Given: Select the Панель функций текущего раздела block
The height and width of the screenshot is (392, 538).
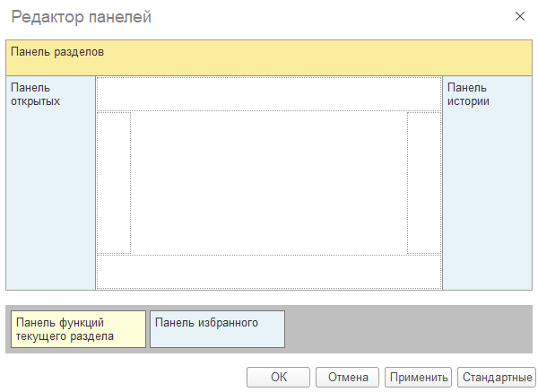Looking at the screenshot, I should [x=78, y=329].
